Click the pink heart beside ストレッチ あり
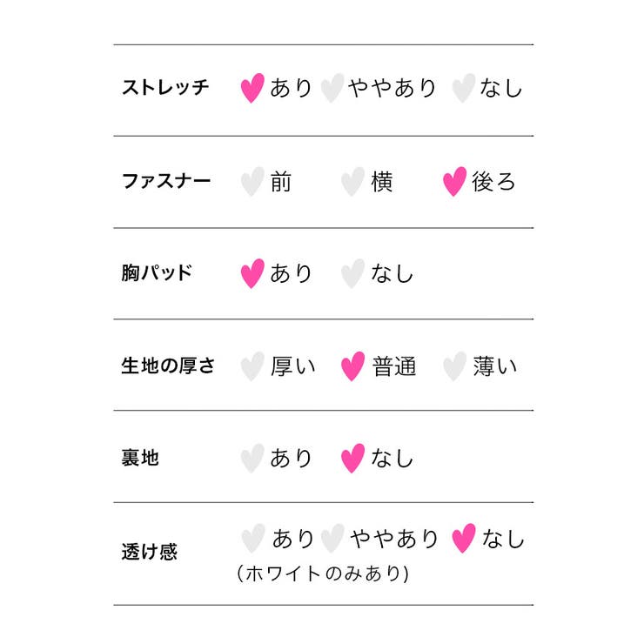644x644 pixels. (252, 88)
